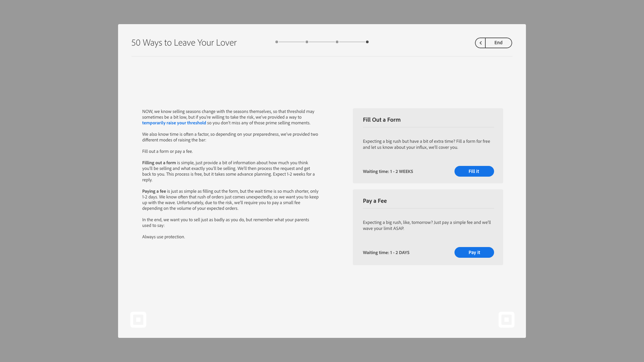Click the square logo icon at bottom left

point(138,320)
